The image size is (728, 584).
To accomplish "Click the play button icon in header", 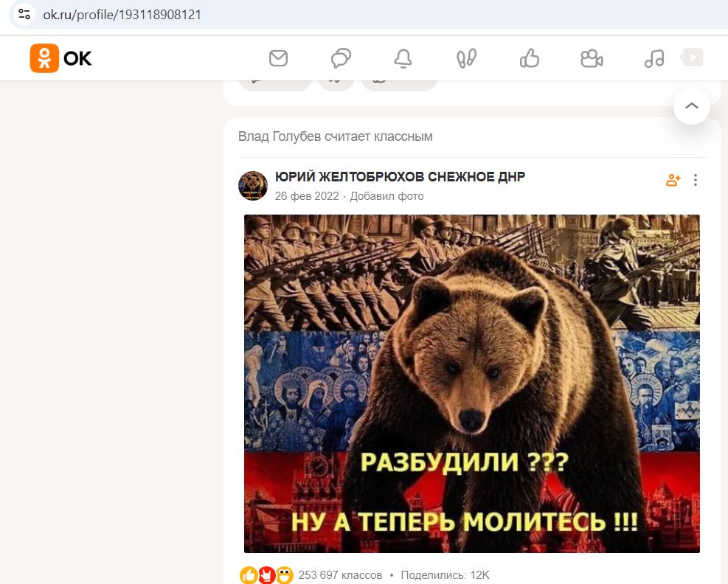I will coord(692,58).
